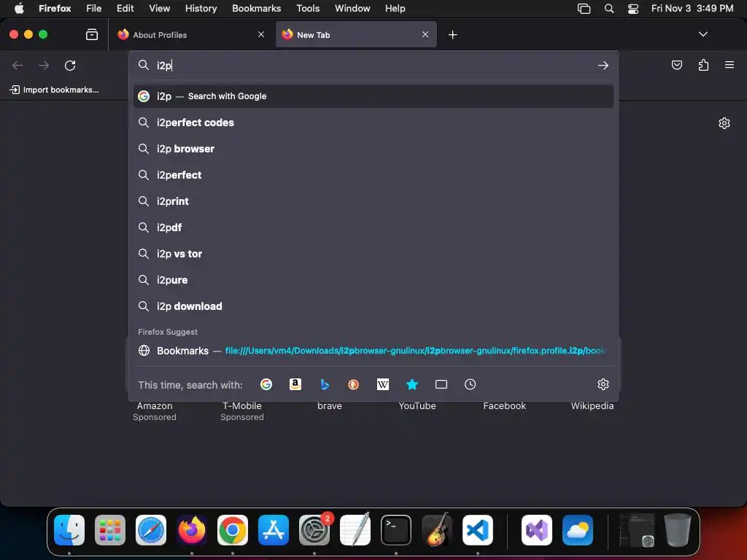Search this time with Google icon

click(266, 384)
